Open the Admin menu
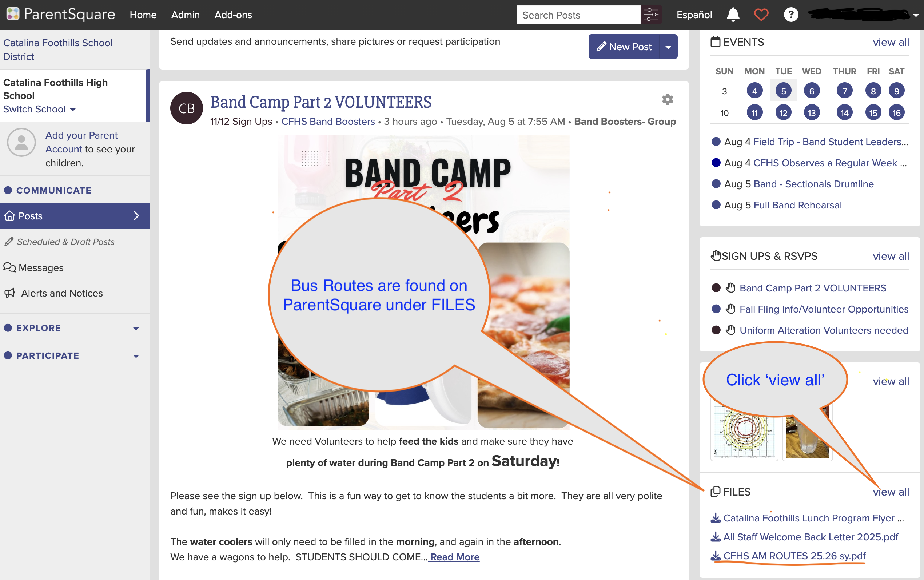This screenshot has width=924, height=580. click(x=185, y=15)
